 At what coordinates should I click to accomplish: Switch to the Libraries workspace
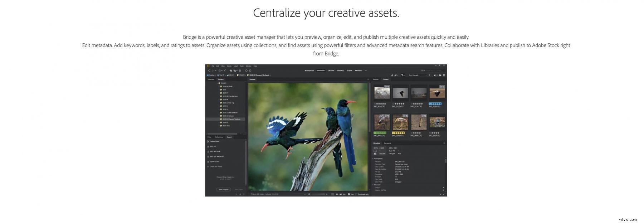pyautogui.click(x=331, y=71)
